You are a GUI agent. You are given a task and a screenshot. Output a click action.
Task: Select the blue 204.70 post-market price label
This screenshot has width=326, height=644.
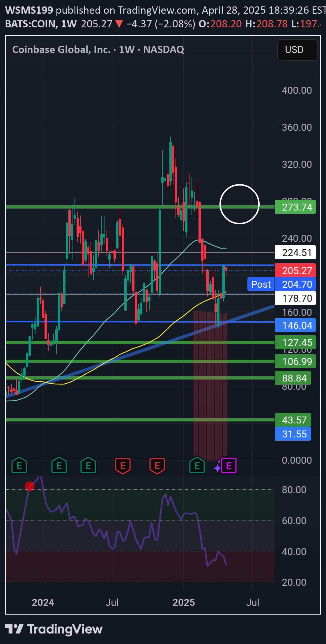click(295, 284)
